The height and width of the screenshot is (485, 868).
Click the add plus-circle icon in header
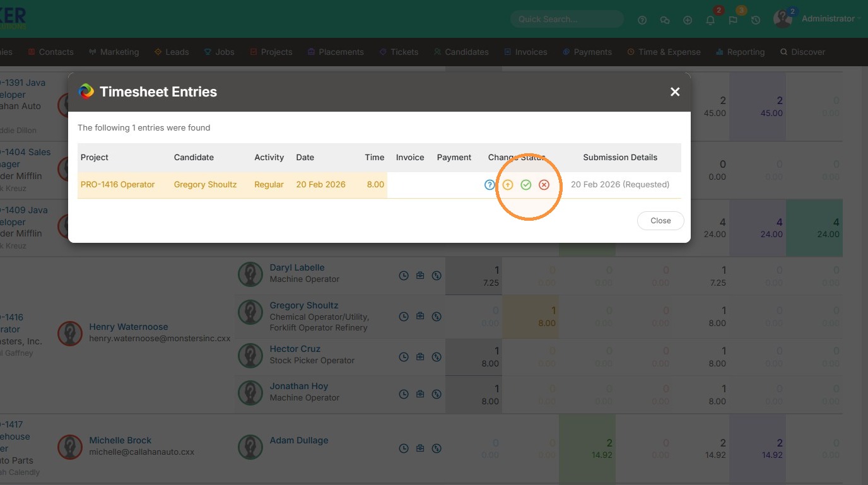[688, 20]
